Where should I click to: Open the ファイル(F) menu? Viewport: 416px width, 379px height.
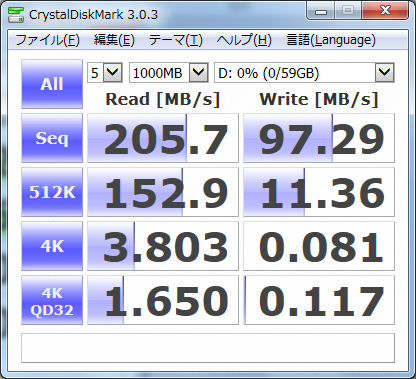coord(47,40)
